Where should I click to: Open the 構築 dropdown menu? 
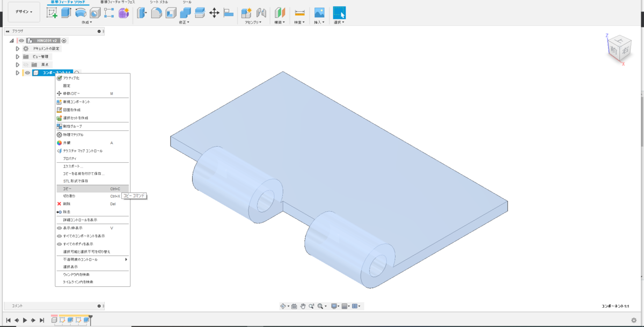pyautogui.click(x=280, y=23)
